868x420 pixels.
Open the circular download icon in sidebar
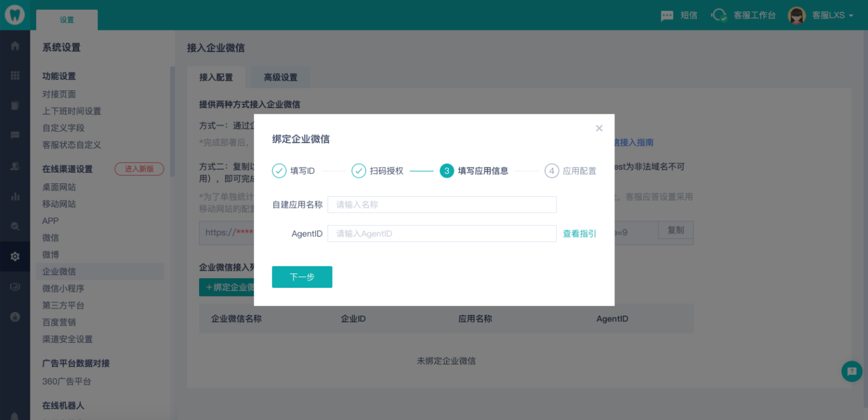[x=15, y=316]
